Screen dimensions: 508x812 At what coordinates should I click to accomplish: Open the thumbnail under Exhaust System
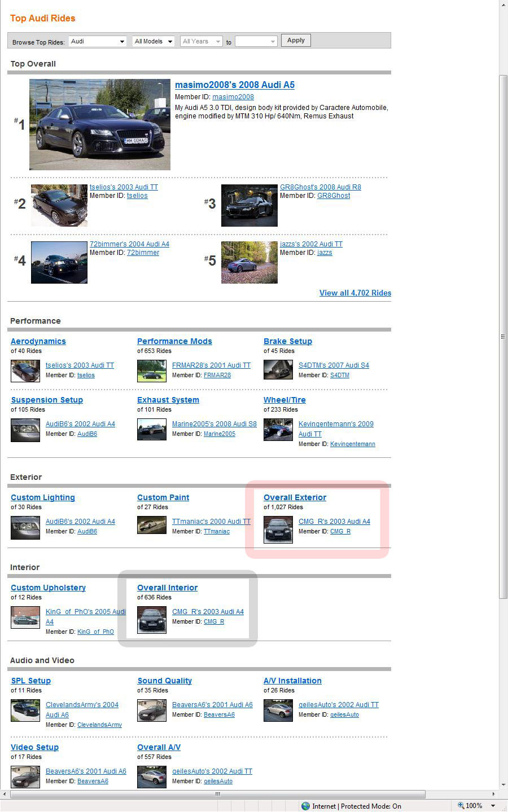tap(152, 429)
